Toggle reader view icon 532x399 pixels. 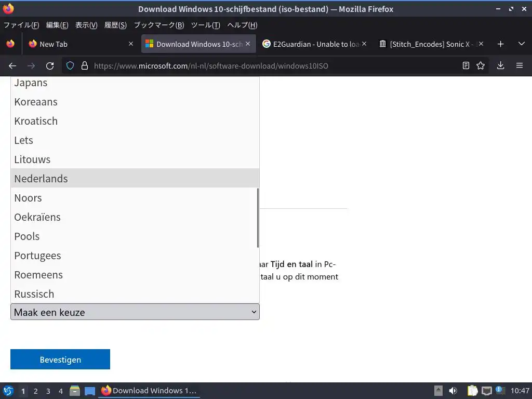[x=466, y=65]
